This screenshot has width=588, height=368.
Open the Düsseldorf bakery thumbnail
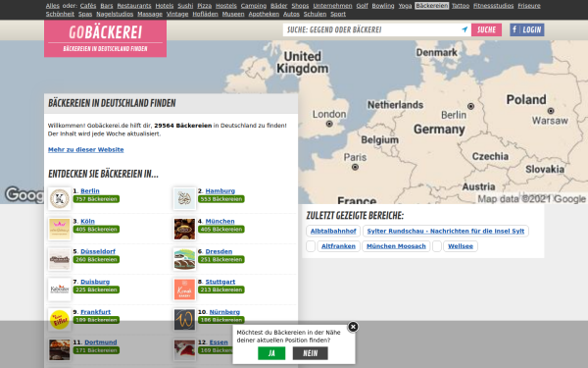pos(60,259)
